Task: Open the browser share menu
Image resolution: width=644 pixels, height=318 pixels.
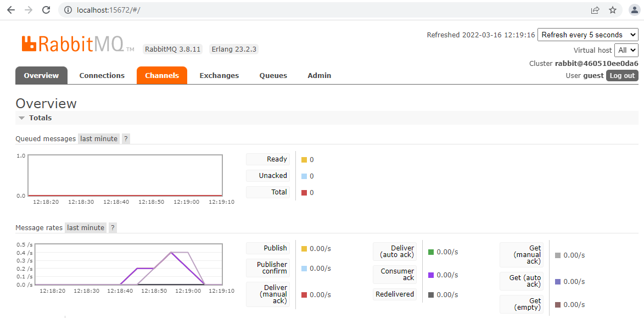Action: click(595, 10)
